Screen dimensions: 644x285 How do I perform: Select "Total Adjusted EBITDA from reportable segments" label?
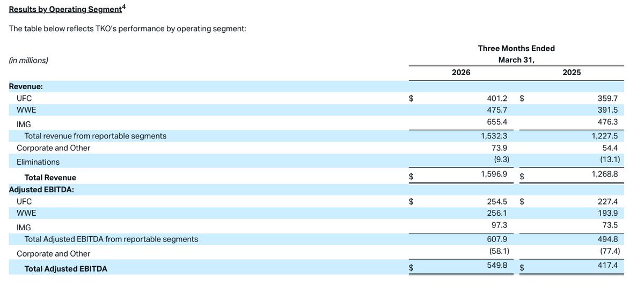pyautogui.click(x=112, y=239)
